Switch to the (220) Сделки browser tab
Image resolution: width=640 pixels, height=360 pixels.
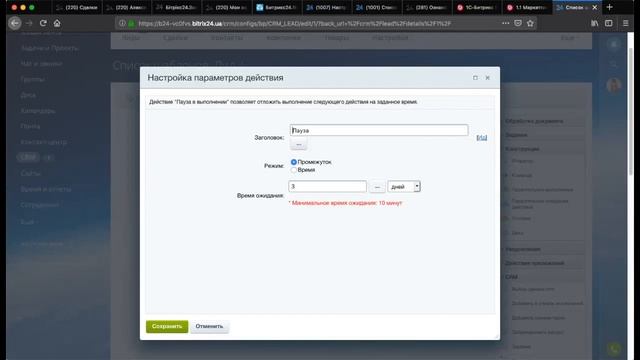pyautogui.click(x=77, y=7)
